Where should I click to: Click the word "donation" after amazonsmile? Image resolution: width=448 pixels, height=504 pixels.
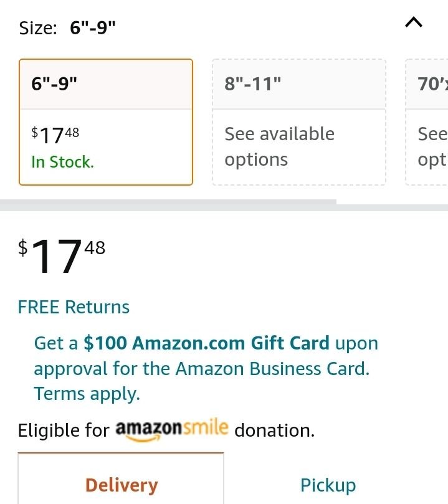(x=273, y=430)
